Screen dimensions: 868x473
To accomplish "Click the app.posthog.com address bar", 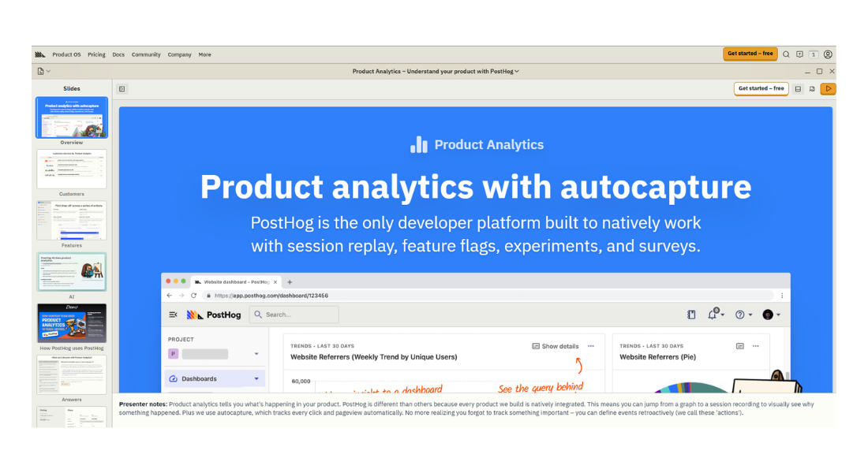I will coord(489,296).
